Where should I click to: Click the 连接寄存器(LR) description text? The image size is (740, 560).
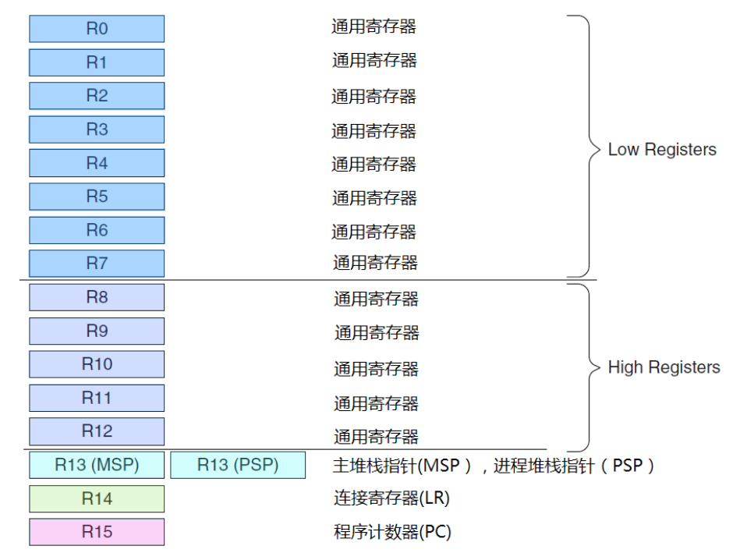pyautogui.click(x=391, y=498)
